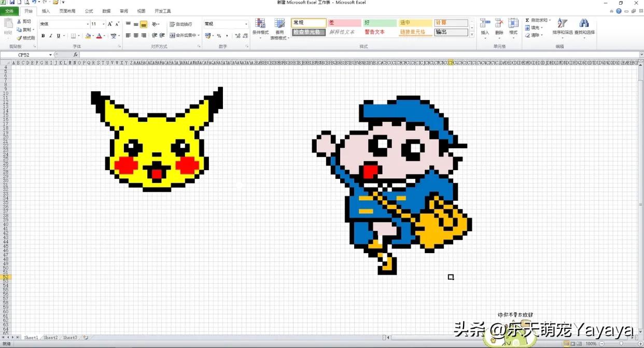Switch to the Formulas (公式) tab
The height and width of the screenshot is (348, 644).
point(89,11)
